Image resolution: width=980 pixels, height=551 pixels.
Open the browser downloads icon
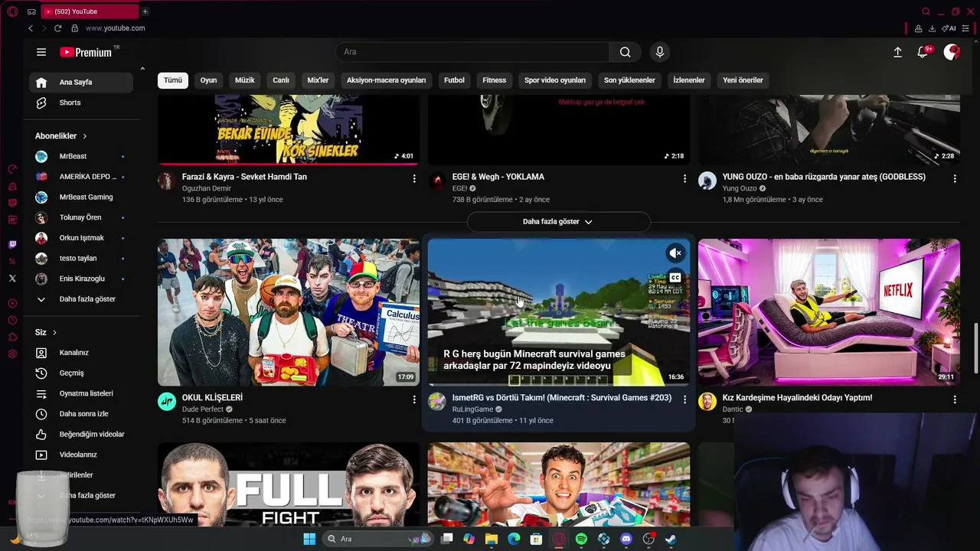coord(932,28)
